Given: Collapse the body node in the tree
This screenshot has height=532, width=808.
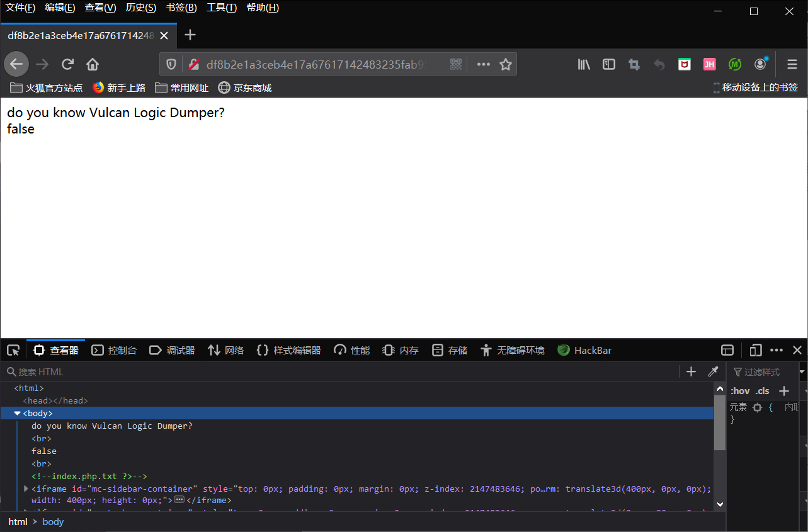Looking at the screenshot, I should 17,413.
